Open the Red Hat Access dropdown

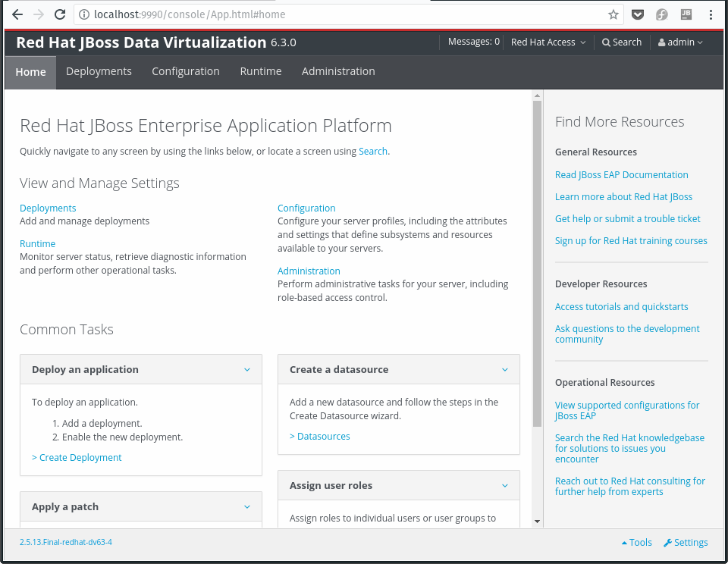548,42
